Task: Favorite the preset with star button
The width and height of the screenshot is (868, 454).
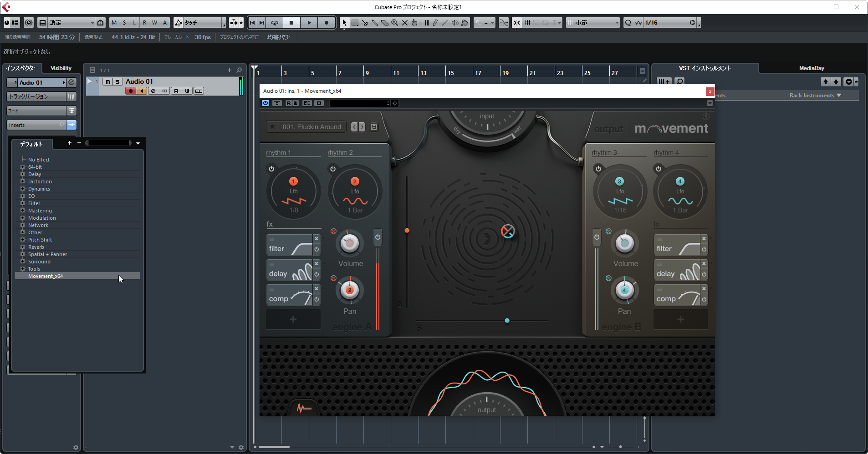Action: 272,127
